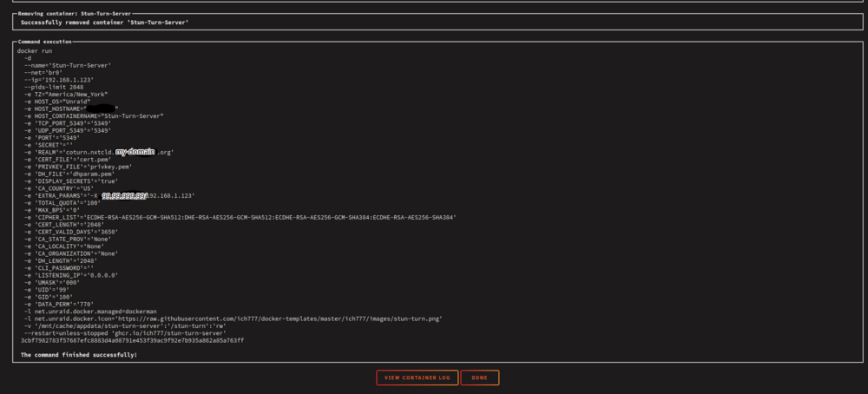Click the net.unraid.docker.icon URL line
Screen dimensions: 868x394
click(x=233, y=318)
